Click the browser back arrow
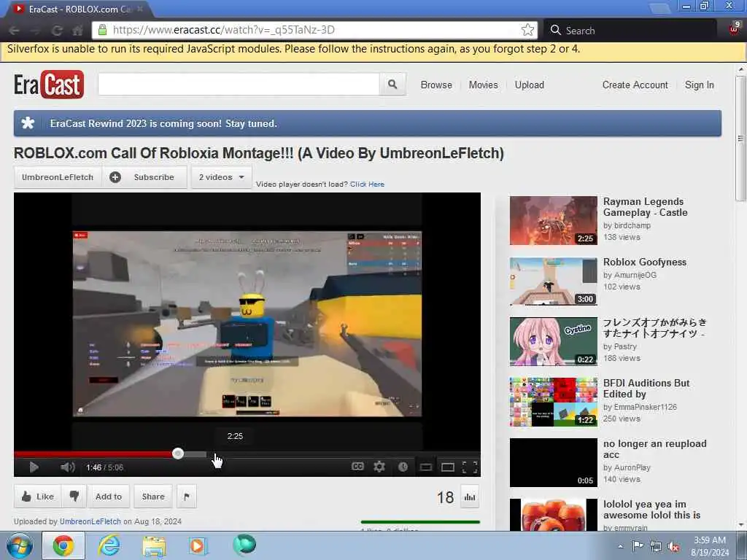Screen dimensions: 747x560 click(x=14, y=31)
